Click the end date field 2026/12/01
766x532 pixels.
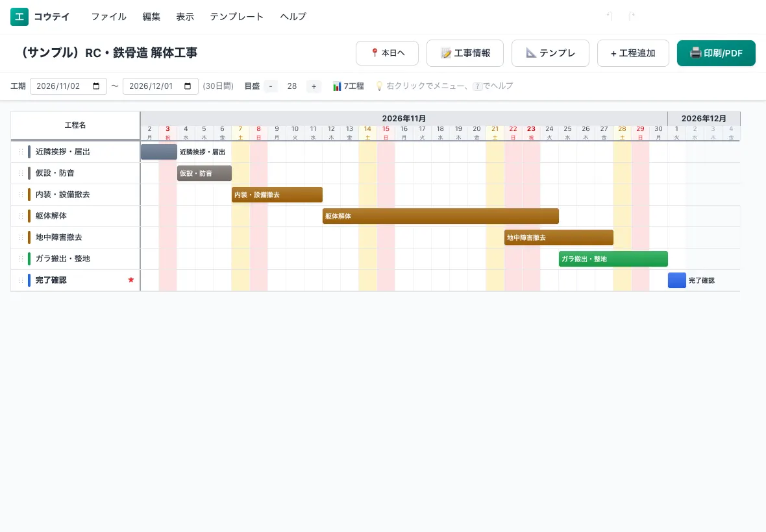(160, 86)
